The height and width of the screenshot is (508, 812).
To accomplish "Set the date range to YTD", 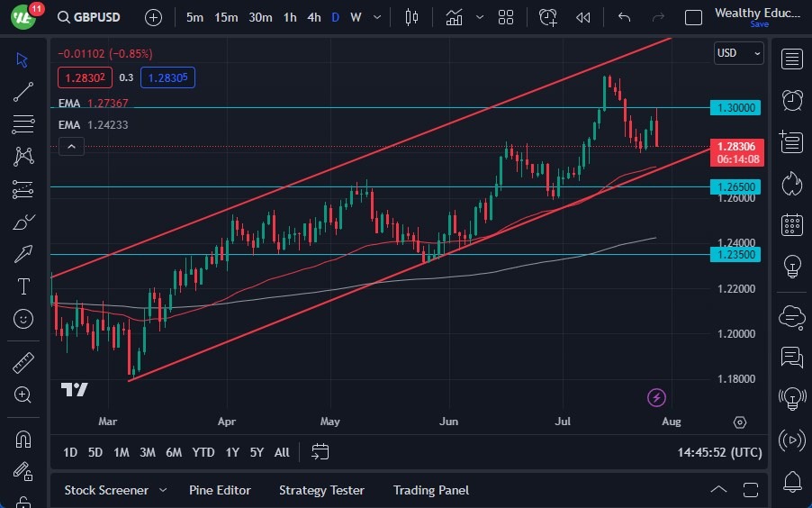I will pos(203,452).
